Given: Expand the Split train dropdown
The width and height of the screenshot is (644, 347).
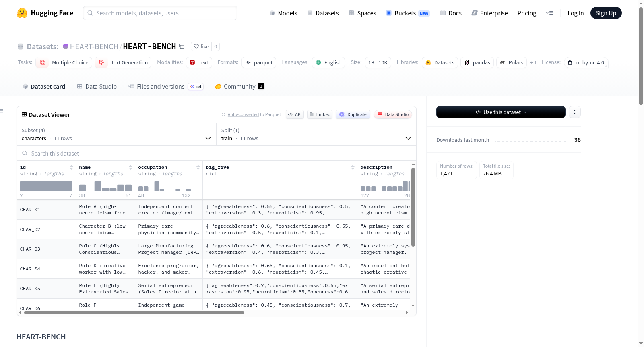Looking at the screenshot, I should 316,135.
